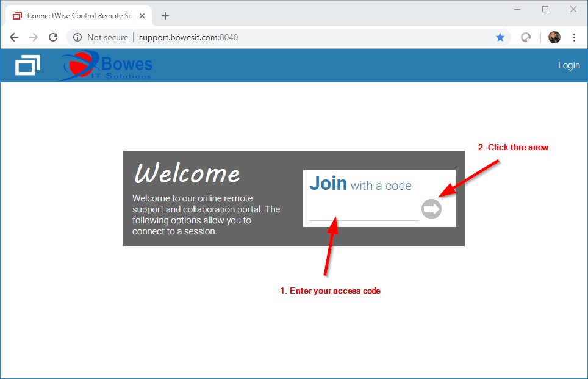Image resolution: width=588 pixels, height=379 pixels.
Task: Click the 'Welcome to our online remote' paragraph
Action: point(206,215)
